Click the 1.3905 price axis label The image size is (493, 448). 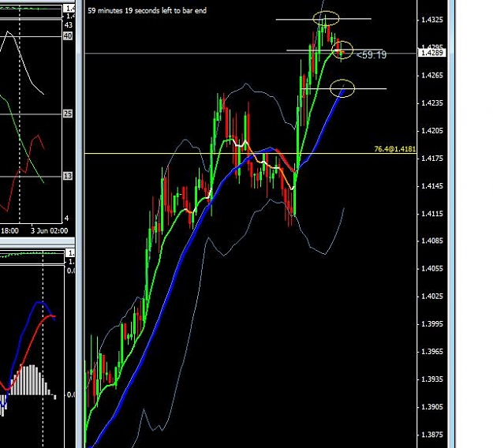[x=432, y=407]
